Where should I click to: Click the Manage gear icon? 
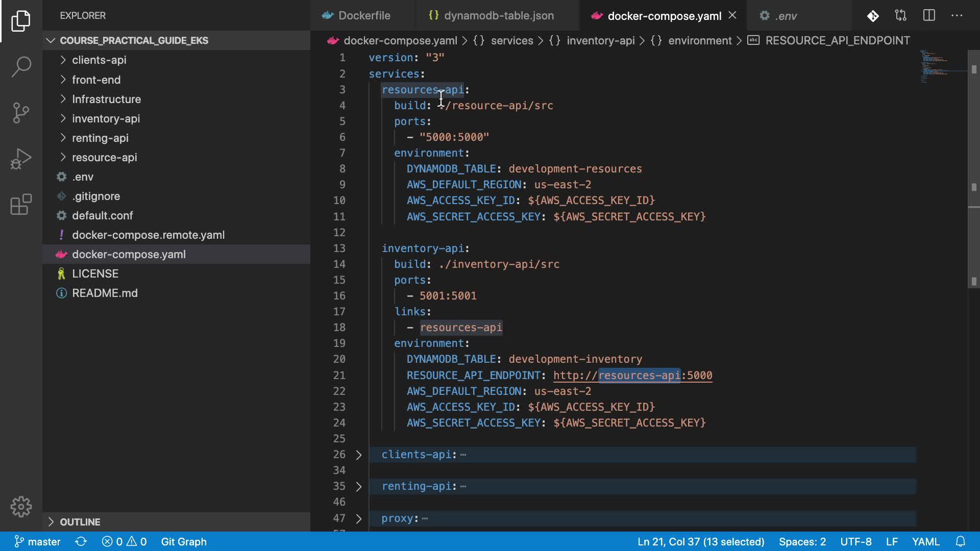pyautogui.click(x=21, y=507)
